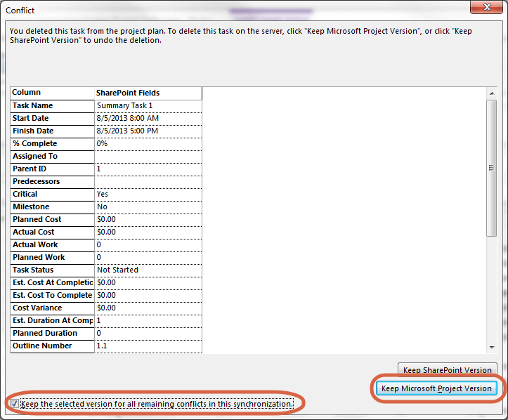The width and height of the screenshot is (508, 420).
Task: Click Keep SharePoint Version button
Action: click(447, 370)
